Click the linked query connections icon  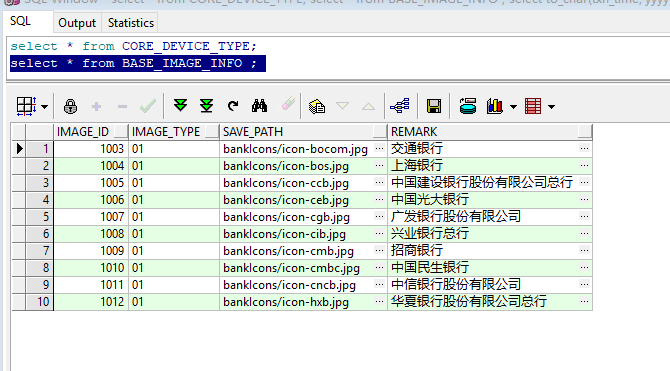(400, 106)
